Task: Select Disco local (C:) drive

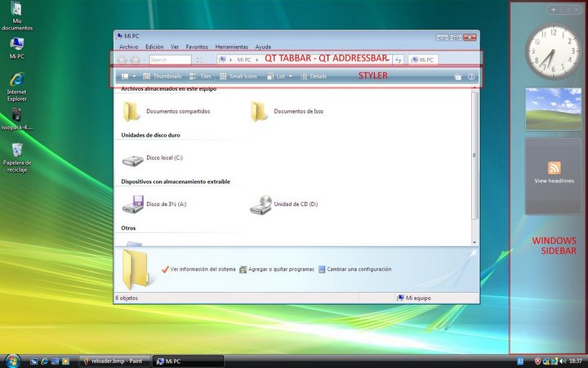Action: [152, 159]
